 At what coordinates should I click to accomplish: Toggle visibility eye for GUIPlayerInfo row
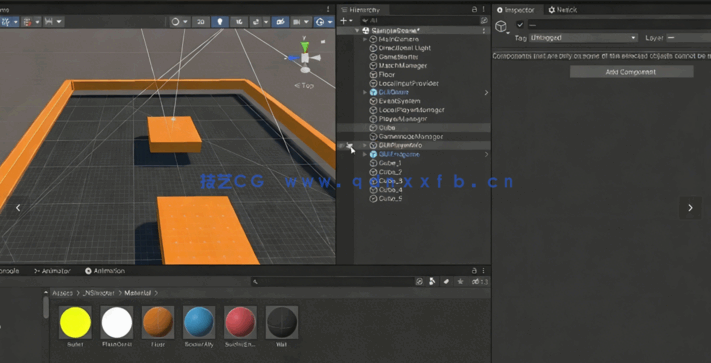pos(341,145)
